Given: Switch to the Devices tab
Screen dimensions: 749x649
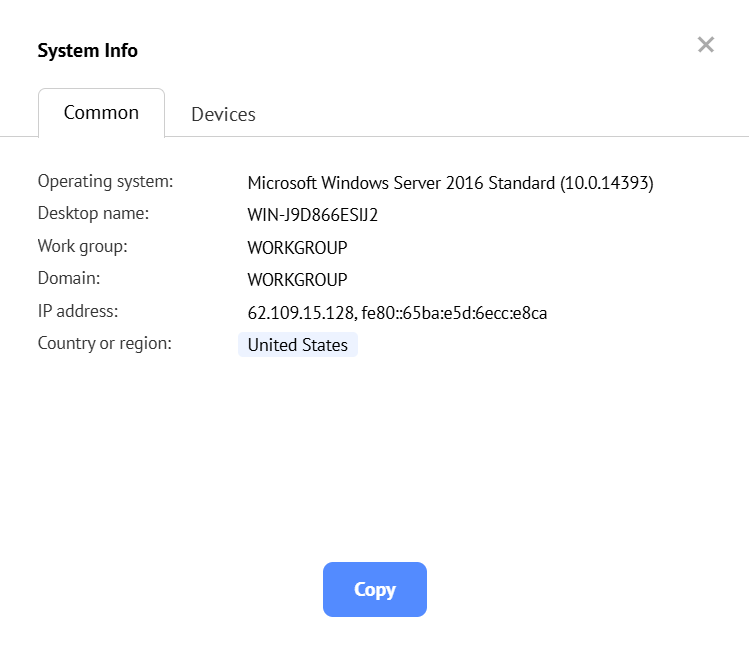Looking at the screenshot, I should click(x=223, y=114).
